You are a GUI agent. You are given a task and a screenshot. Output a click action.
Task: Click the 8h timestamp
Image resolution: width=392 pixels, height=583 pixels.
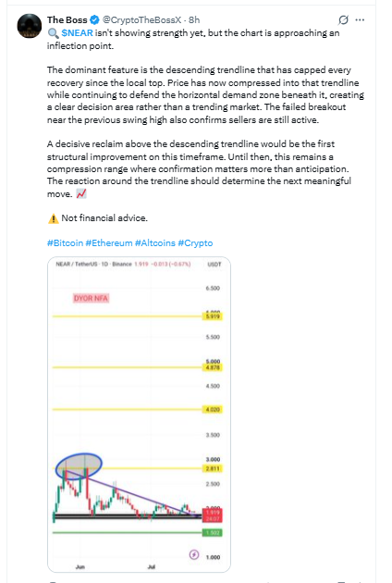pyautogui.click(x=194, y=19)
